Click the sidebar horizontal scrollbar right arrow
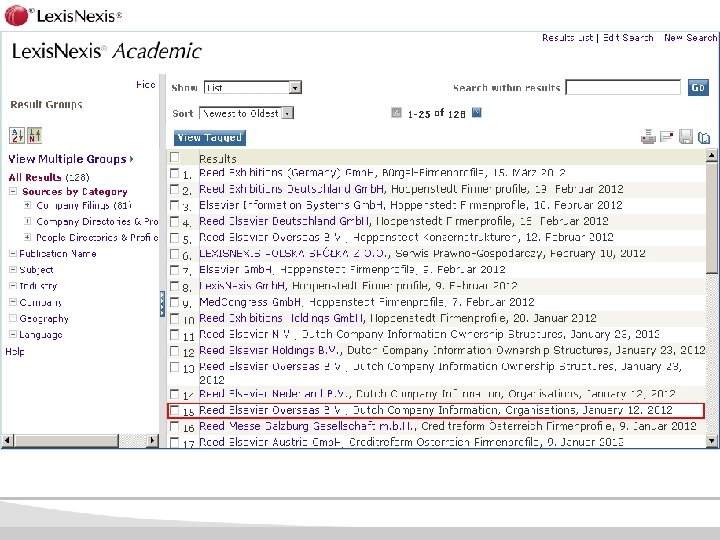The height and width of the screenshot is (540, 720). pyautogui.click(x=152, y=440)
